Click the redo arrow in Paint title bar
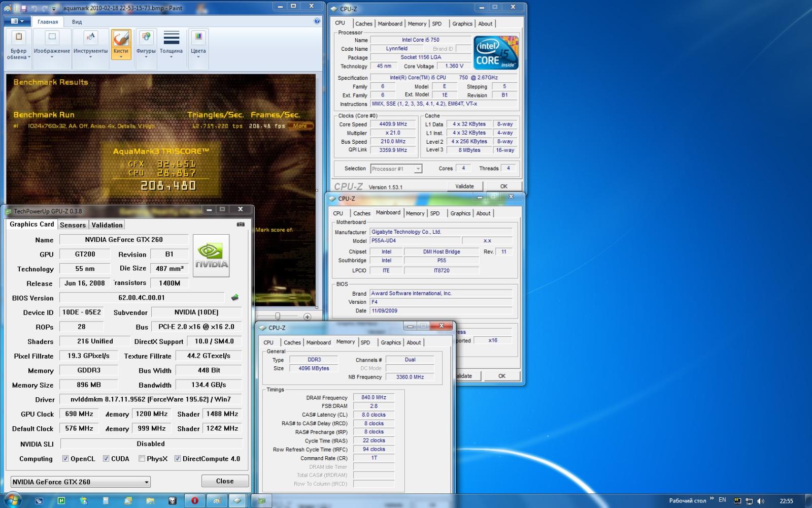Screen dimensions: 812x508 (45, 8)
